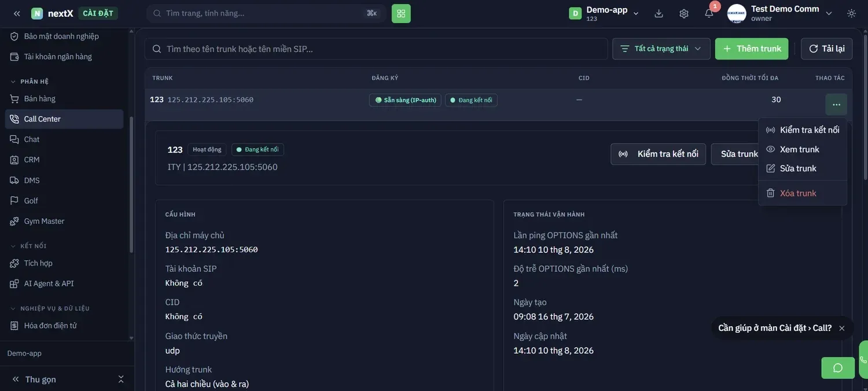Open 'Hóa đơn điện tử' in the sidebar
This screenshot has width=868, height=391.
pyautogui.click(x=64, y=326)
